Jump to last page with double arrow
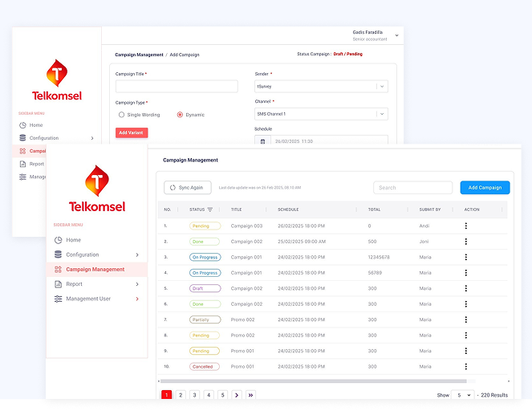 [x=250, y=395]
